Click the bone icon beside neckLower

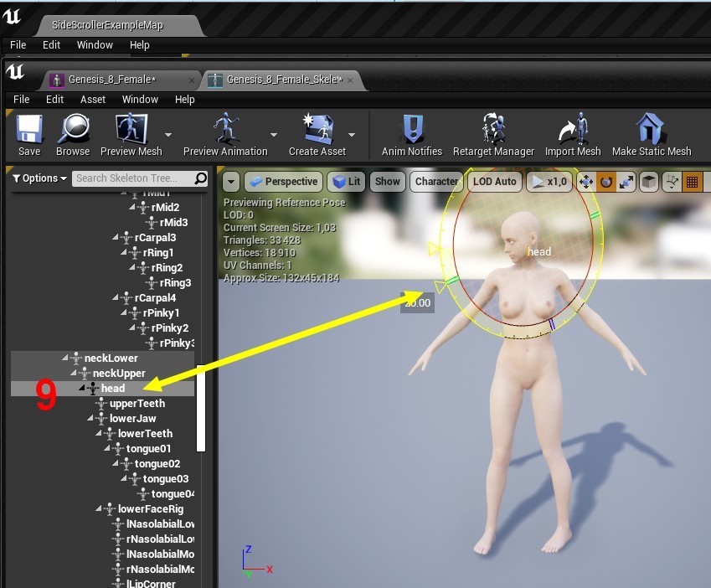[75, 358]
